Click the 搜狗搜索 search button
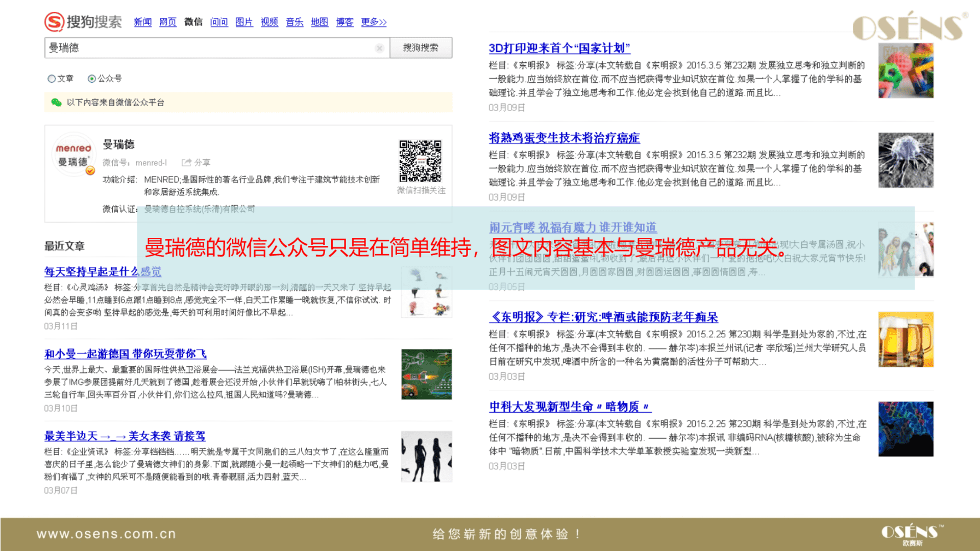 421,47
